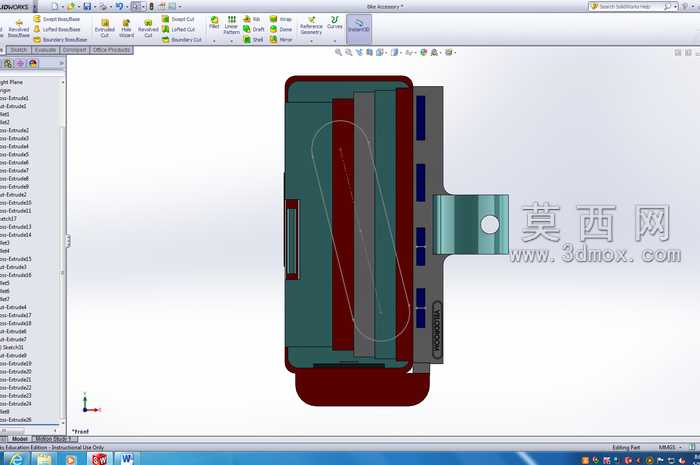Expand the Fillet dropdown arrow

pos(214,41)
